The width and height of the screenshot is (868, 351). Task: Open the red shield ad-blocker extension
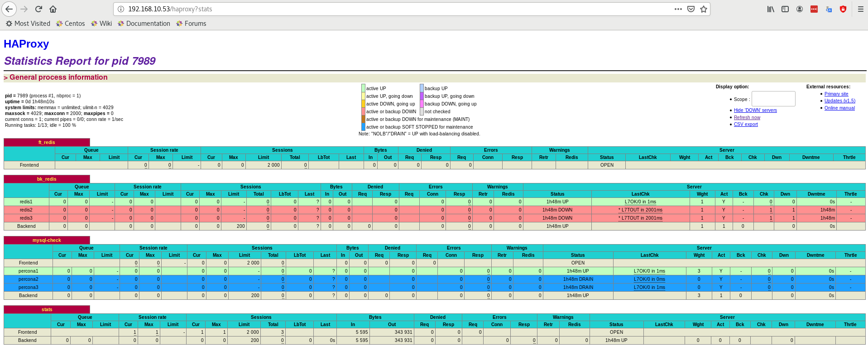[x=843, y=9]
